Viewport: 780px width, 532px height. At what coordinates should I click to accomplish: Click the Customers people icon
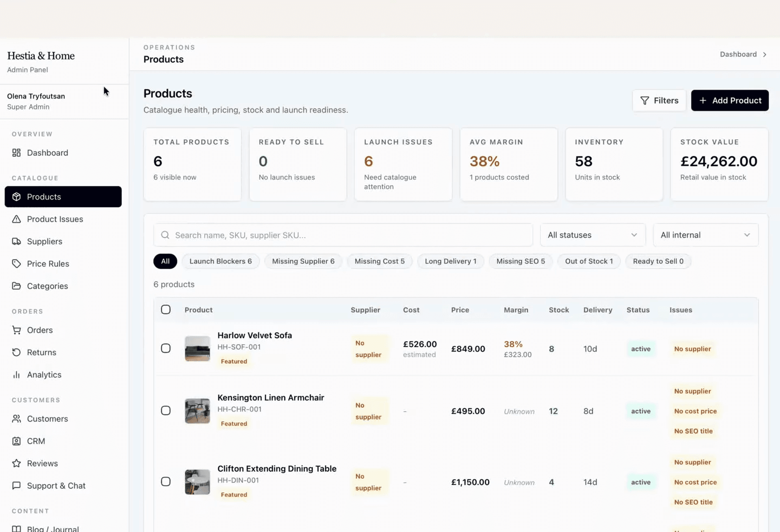click(16, 419)
